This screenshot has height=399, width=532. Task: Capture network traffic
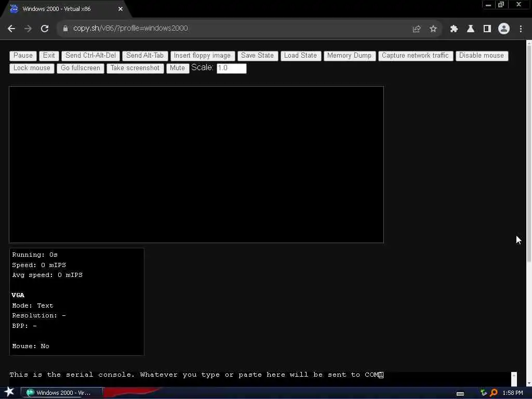click(415, 56)
